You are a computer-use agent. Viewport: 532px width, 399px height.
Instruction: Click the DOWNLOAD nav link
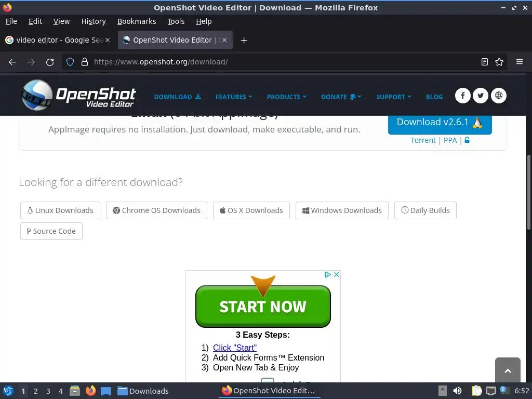(x=178, y=97)
